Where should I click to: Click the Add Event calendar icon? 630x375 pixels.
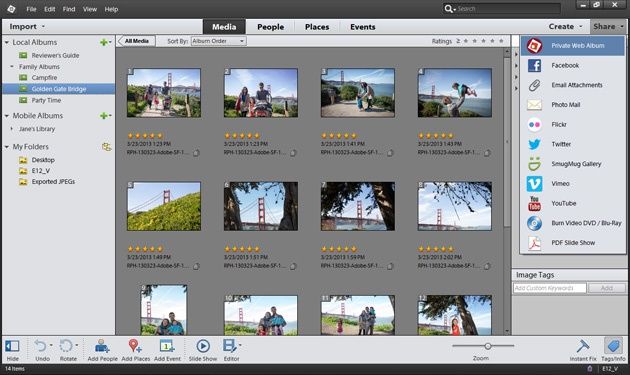[x=167, y=346]
